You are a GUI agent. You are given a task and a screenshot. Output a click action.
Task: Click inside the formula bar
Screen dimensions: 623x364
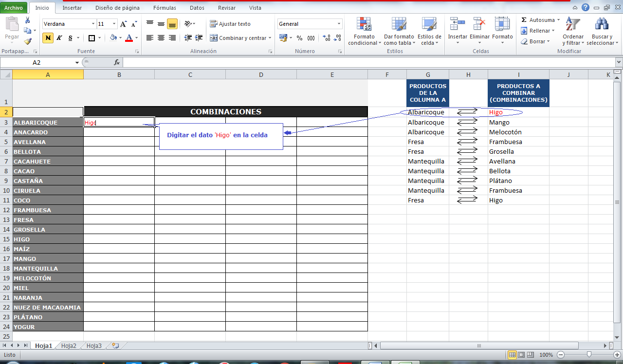(368, 62)
